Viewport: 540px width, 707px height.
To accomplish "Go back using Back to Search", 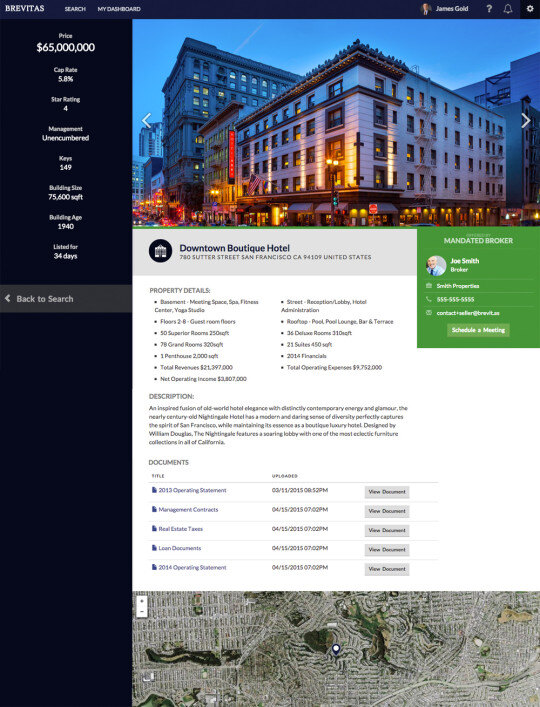I will pyautogui.click(x=66, y=298).
